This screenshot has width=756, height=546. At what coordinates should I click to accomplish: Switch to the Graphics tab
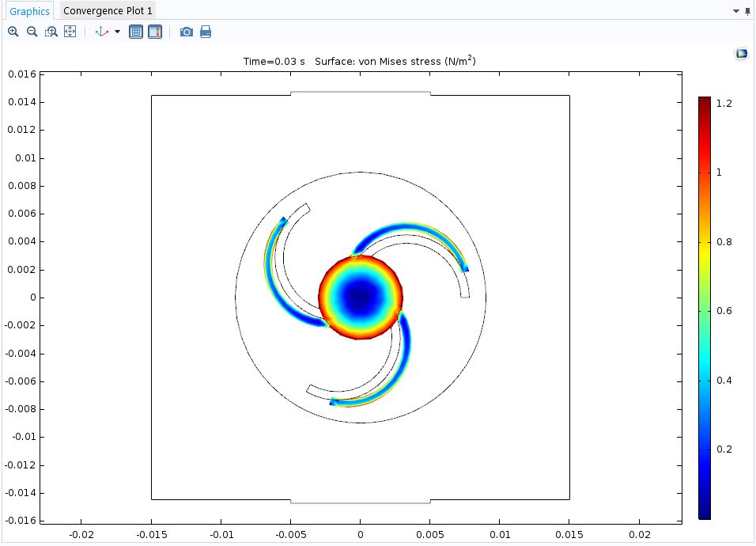coord(29,11)
